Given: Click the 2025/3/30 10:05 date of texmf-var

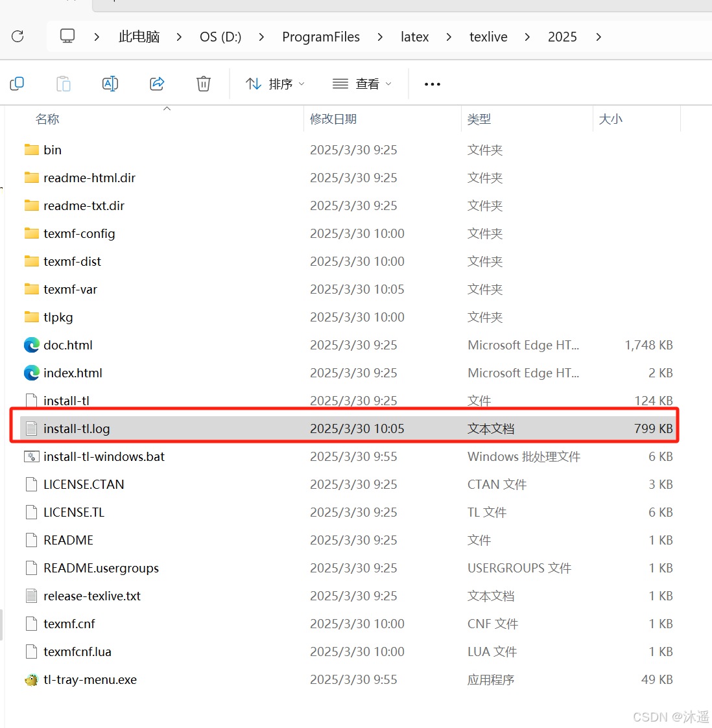Looking at the screenshot, I should pyautogui.click(x=357, y=289).
